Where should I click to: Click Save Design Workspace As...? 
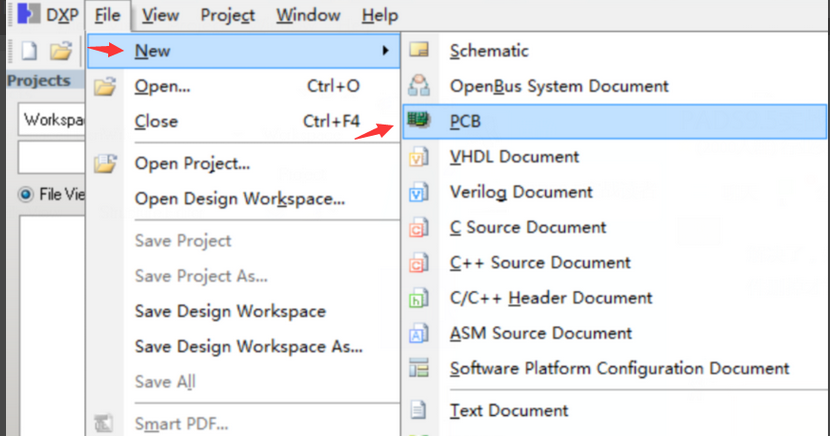[248, 347]
